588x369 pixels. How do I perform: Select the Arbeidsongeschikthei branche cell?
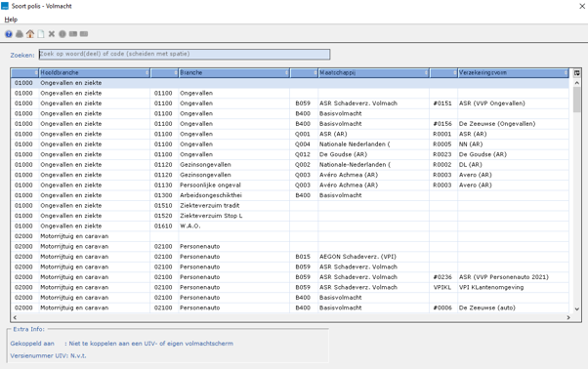click(234, 195)
